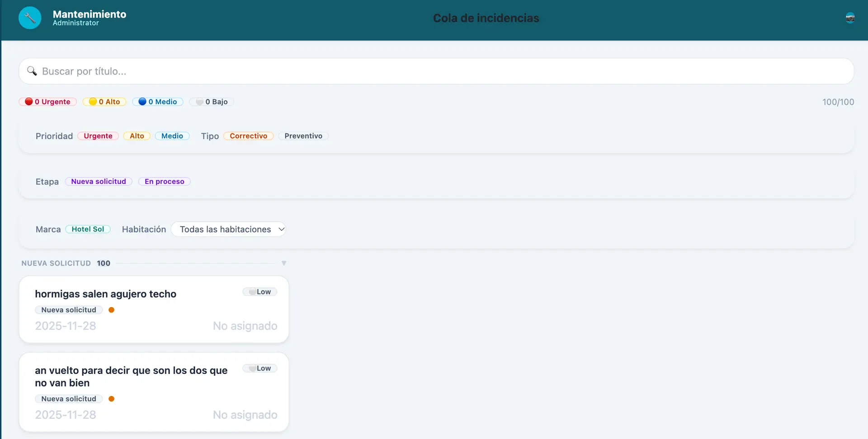
Task: Open 'an vuelto para decir' incident card
Action: pos(154,392)
